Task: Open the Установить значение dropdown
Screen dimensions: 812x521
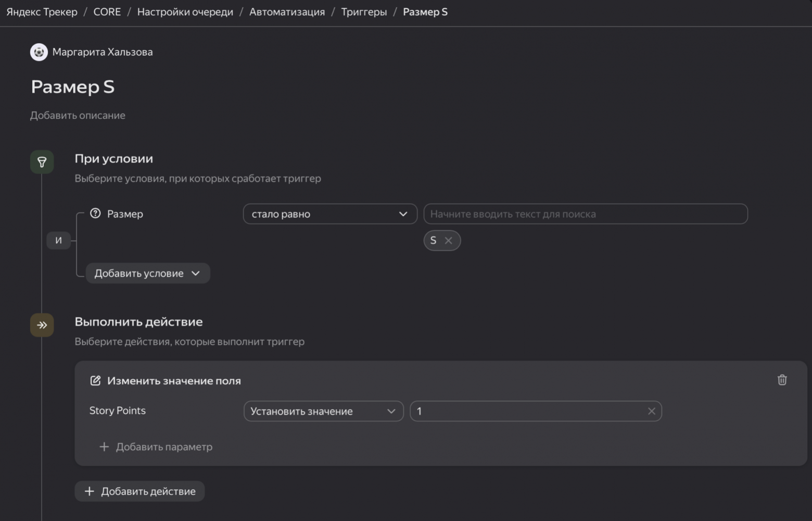Action: click(323, 411)
